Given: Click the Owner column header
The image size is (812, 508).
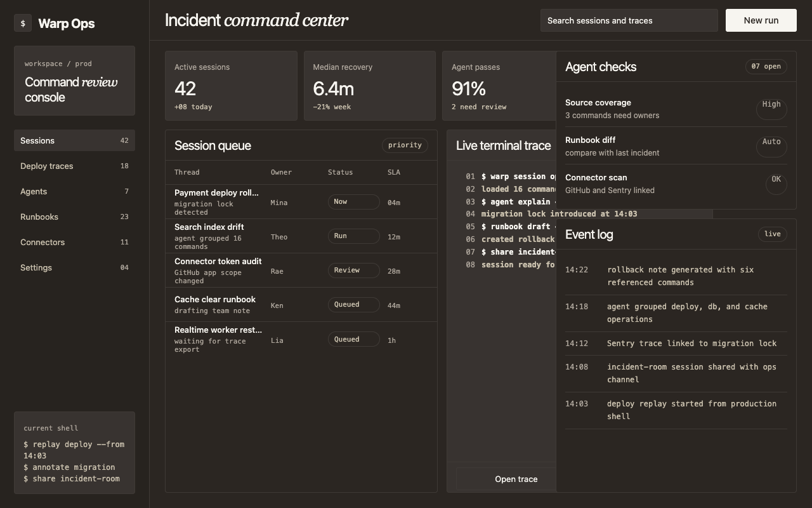Looking at the screenshot, I should pos(281,172).
